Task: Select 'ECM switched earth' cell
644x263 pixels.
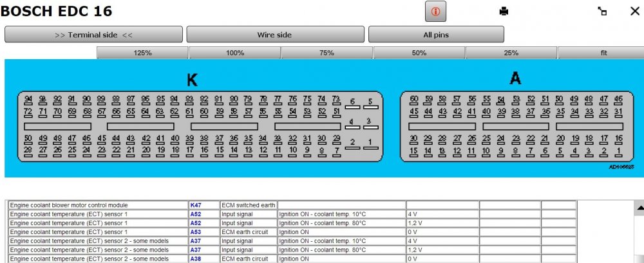Action: click(248, 205)
